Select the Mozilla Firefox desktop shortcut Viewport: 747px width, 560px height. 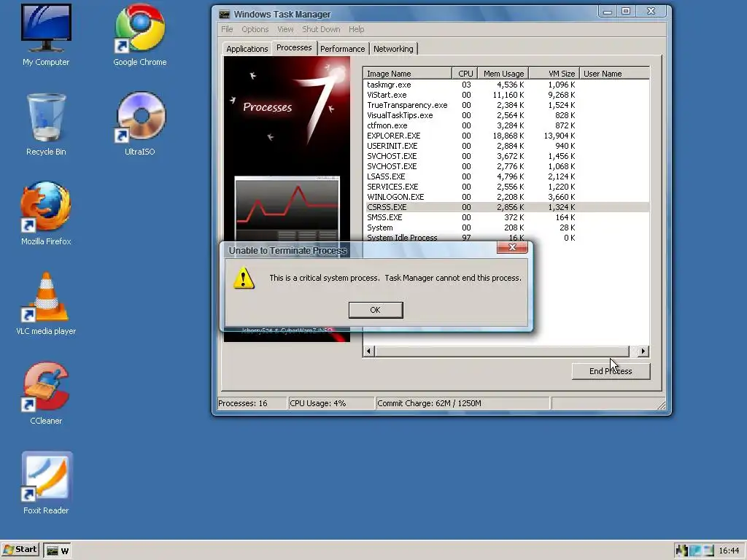(x=46, y=214)
